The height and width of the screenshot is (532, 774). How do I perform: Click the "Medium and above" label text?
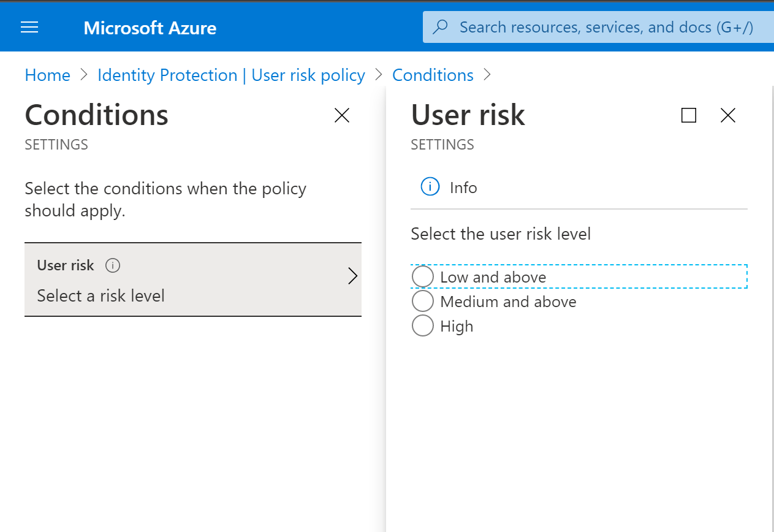tap(508, 302)
